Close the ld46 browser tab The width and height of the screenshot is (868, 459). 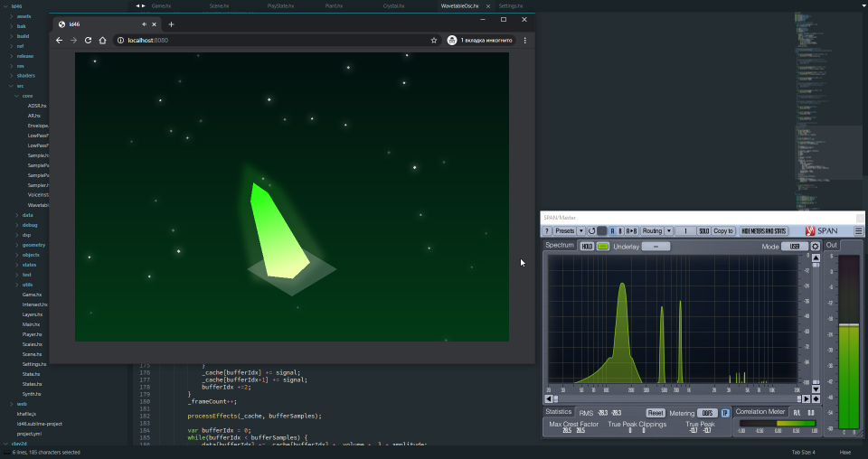155,24
